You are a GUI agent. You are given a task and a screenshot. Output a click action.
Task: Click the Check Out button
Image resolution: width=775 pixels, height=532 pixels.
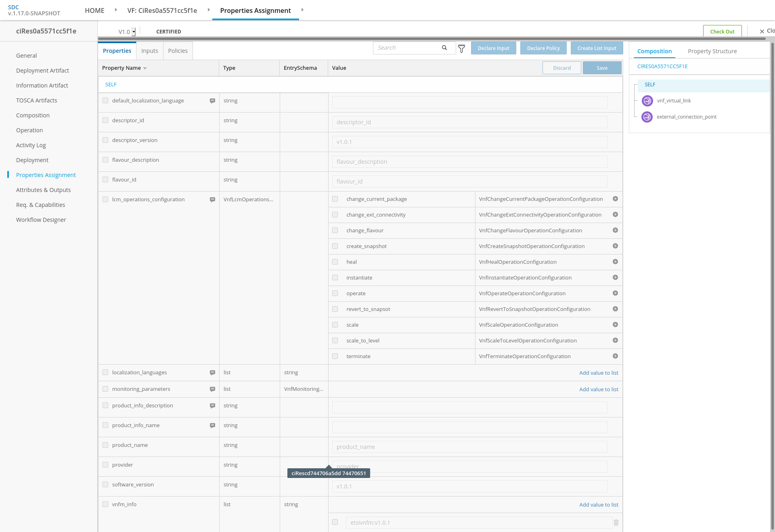(x=723, y=31)
